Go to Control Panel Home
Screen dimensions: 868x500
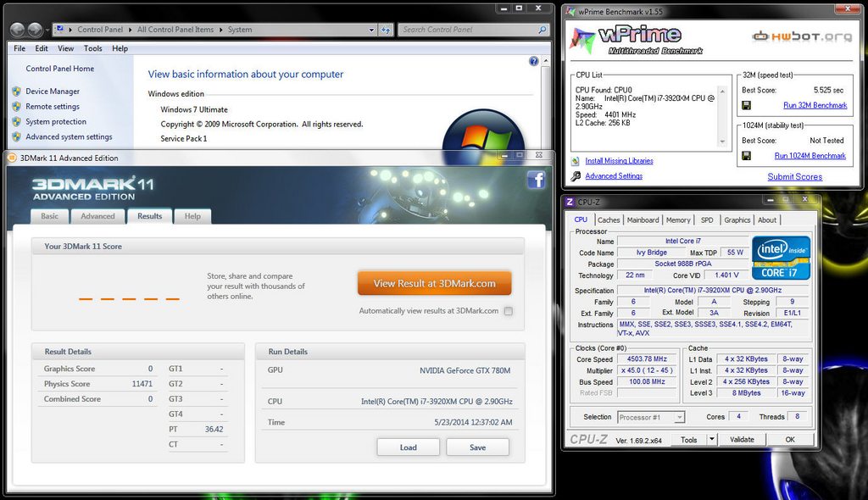pyautogui.click(x=60, y=69)
